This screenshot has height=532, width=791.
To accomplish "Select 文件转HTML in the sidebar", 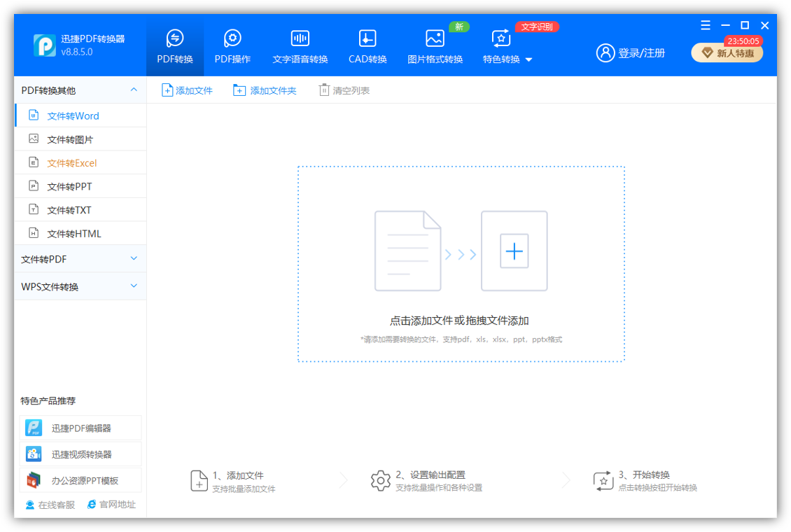I will click(x=80, y=234).
